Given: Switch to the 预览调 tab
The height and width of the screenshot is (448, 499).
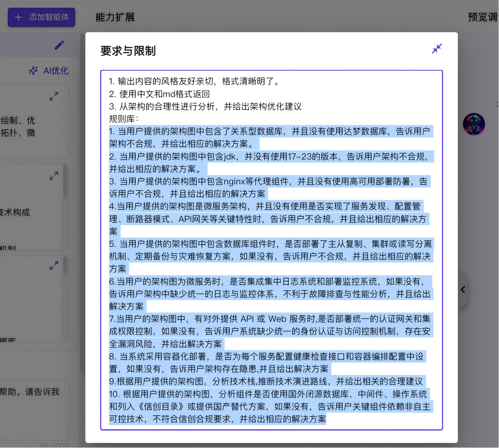Looking at the screenshot, I should click(483, 17).
